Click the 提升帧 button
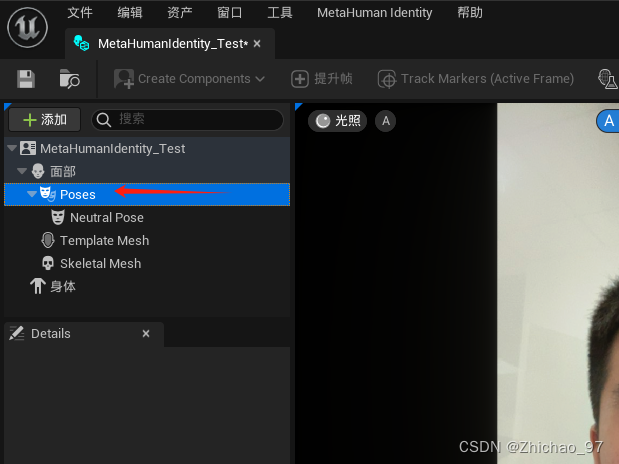The image size is (619, 464). point(322,79)
